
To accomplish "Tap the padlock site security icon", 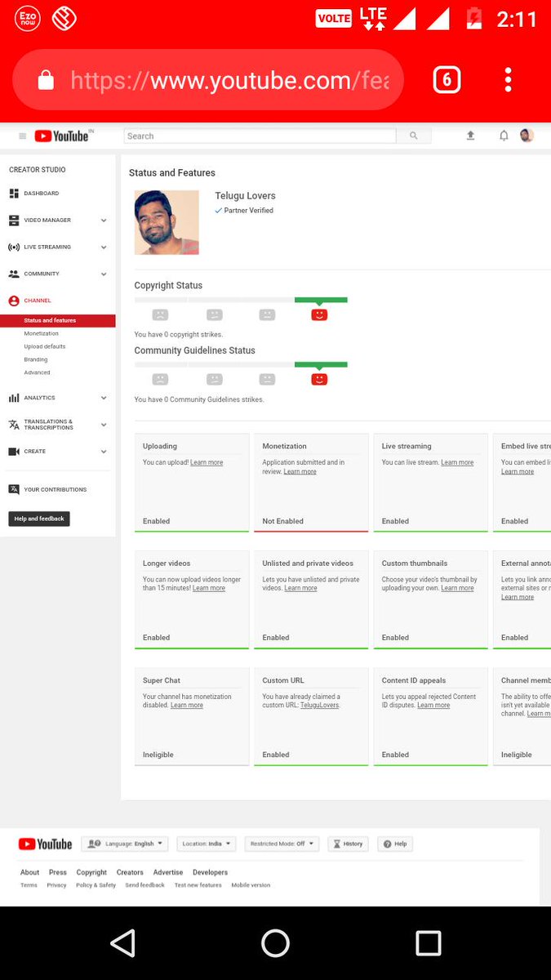I will [x=46, y=80].
